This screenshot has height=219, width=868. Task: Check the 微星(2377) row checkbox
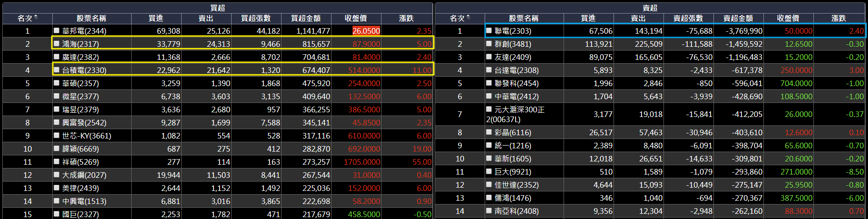coord(56,95)
